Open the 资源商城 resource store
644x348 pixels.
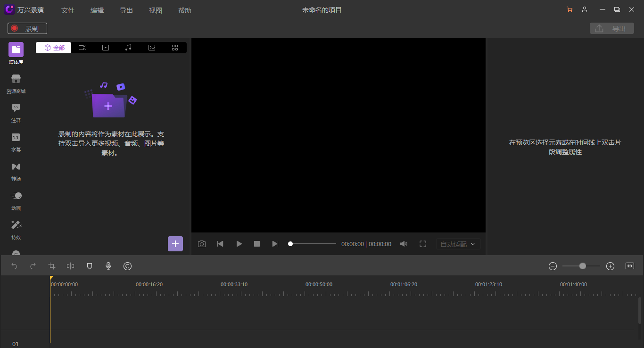(16, 83)
